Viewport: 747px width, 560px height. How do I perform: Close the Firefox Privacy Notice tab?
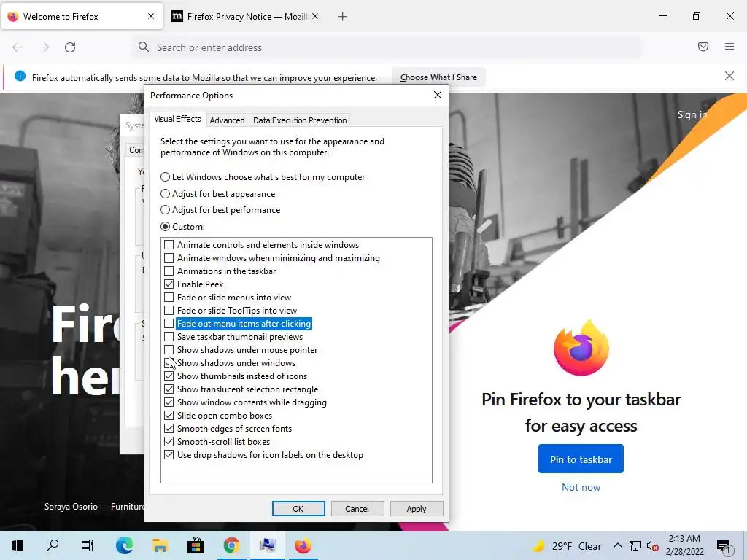(315, 16)
